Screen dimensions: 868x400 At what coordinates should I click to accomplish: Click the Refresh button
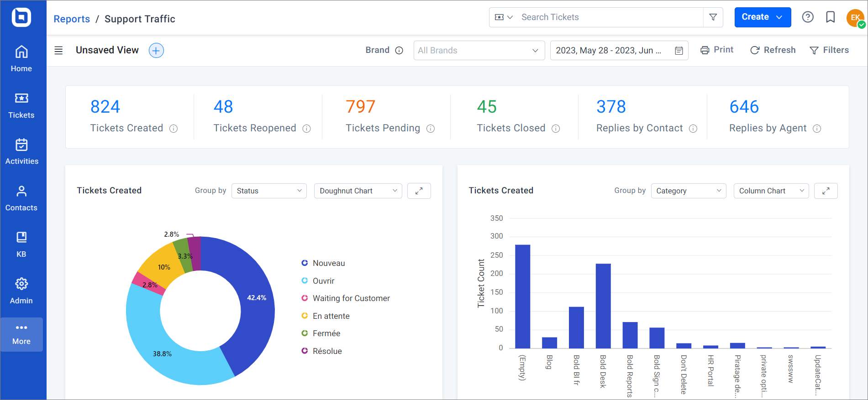click(x=773, y=50)
